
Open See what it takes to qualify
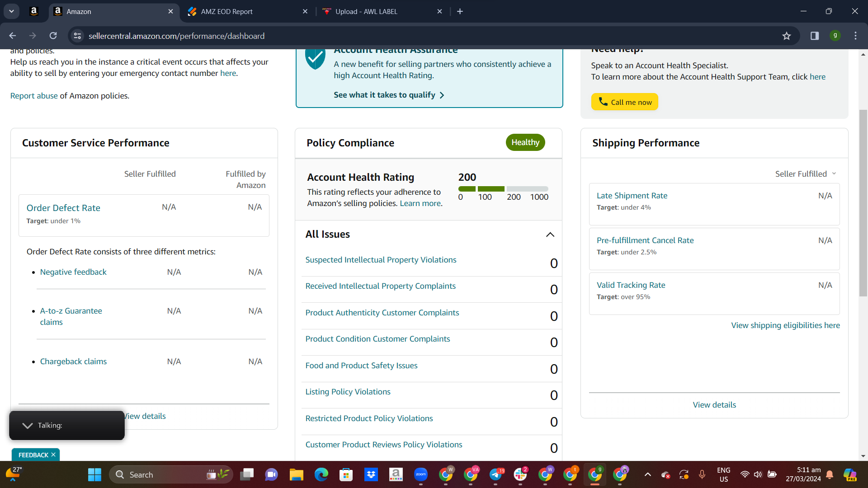click(x=389, y=95)
